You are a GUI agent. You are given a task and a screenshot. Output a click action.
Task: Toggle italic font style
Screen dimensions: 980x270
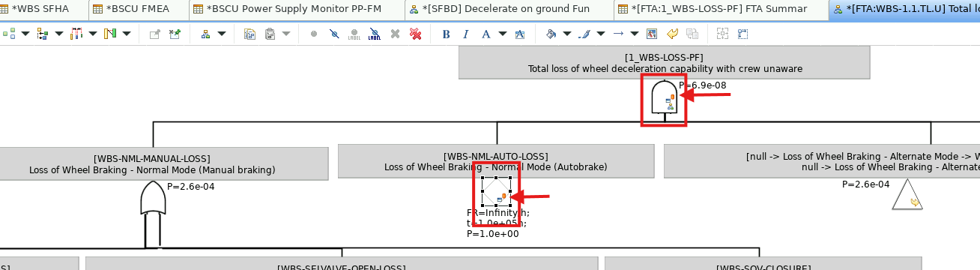(x=465, y=34)
